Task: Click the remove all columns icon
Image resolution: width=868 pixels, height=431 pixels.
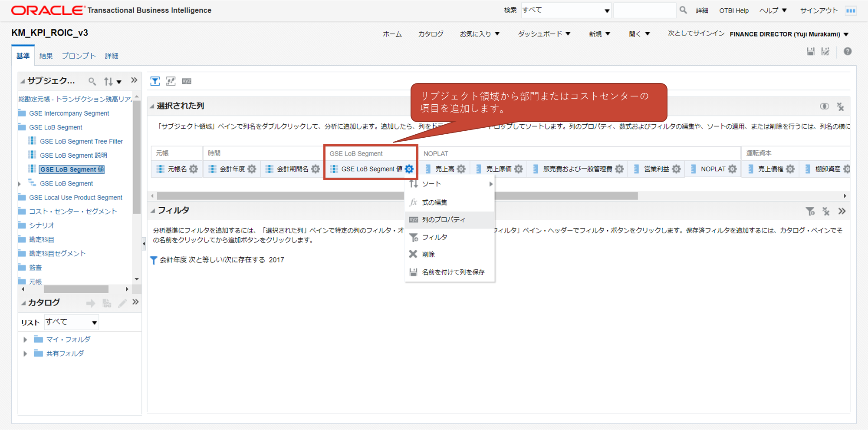Action: pos(840,106)
